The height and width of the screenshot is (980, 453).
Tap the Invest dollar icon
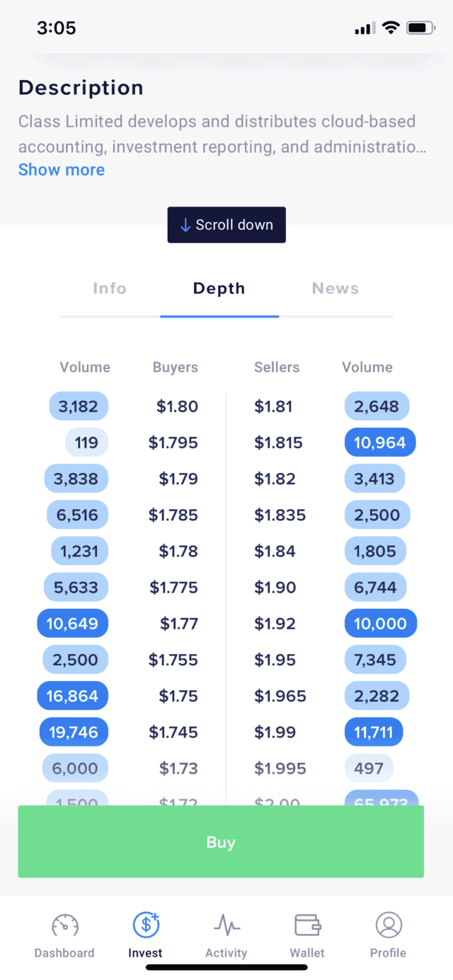tap(146, 924)
